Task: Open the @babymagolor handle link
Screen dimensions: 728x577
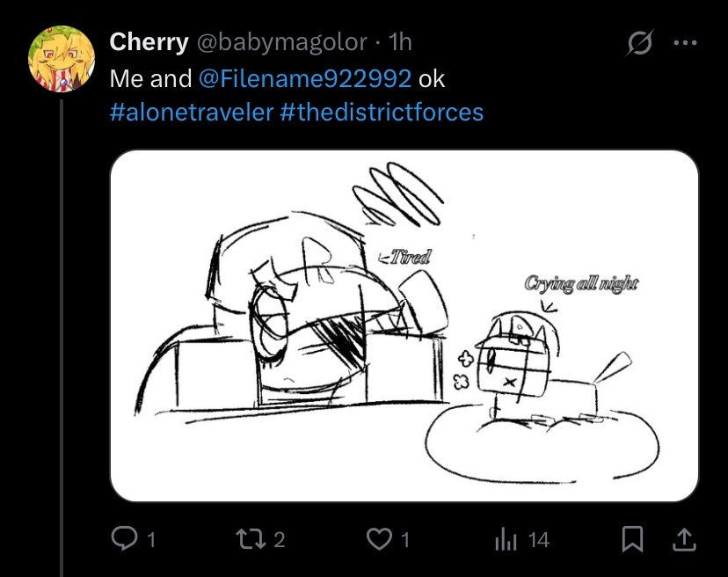Action: coord(282,43)
